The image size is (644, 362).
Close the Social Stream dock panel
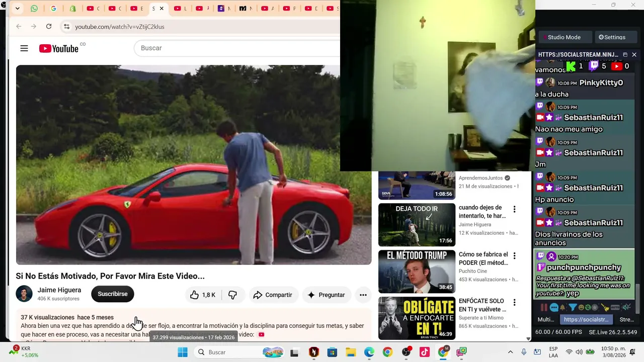(x=634, y=54)
